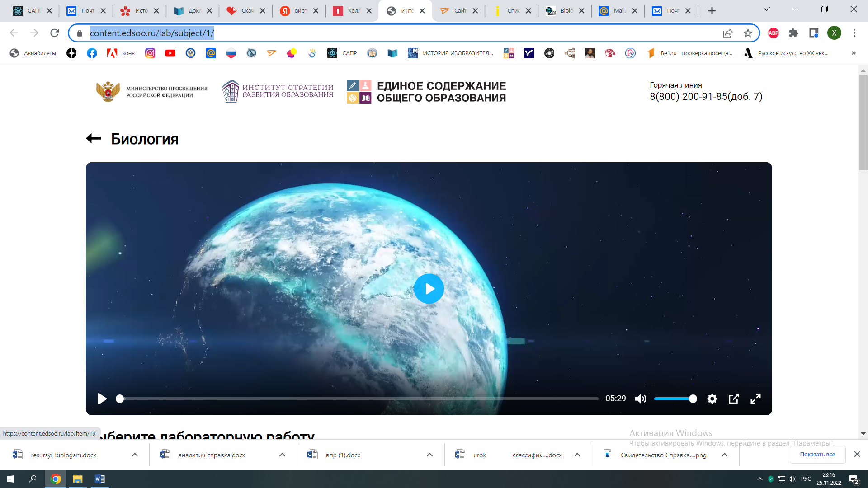Open Единое содержание общего образования home link
The image size is (868, 488).
426,92
